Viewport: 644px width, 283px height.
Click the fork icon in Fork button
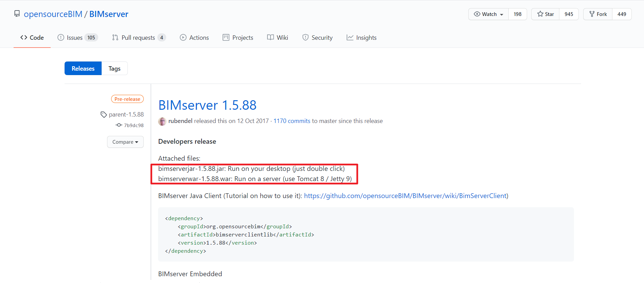coord(592,14)
